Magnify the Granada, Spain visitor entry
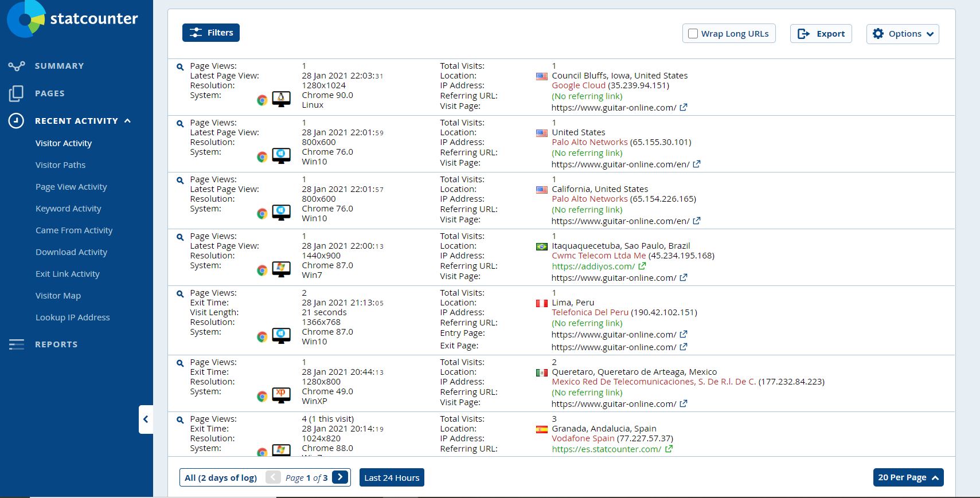 click(180, 420)
